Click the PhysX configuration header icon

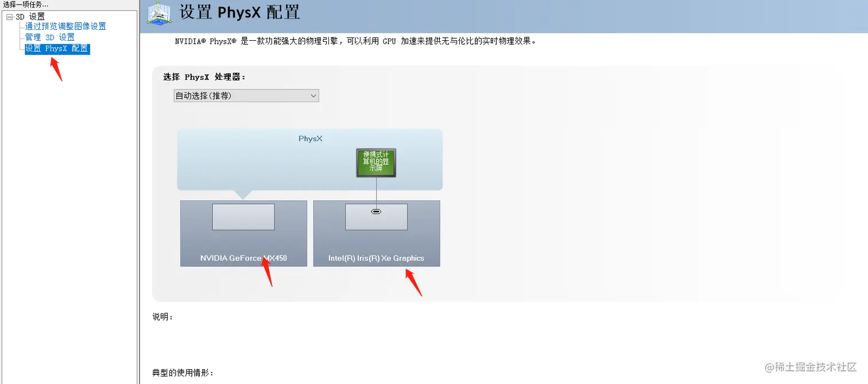[160, 14]
